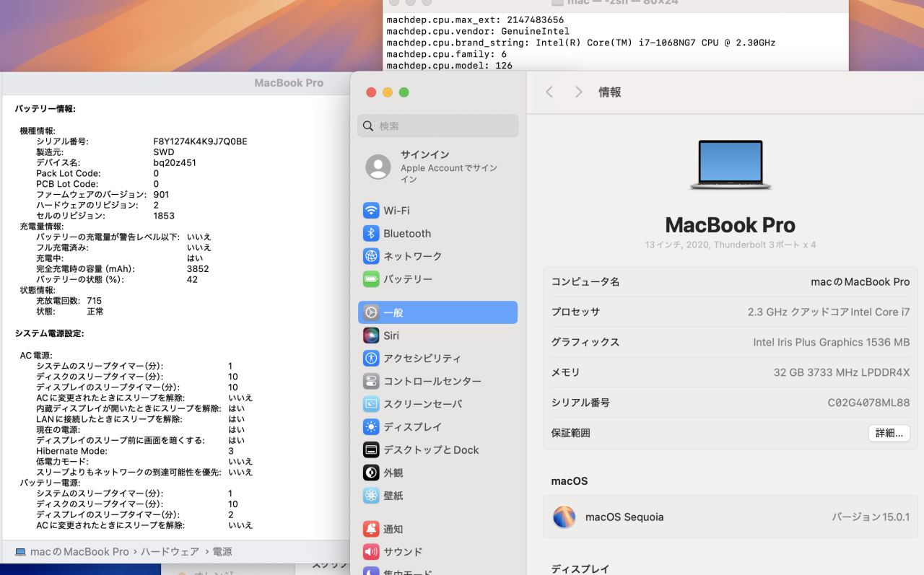Open Wi-Fi settings in sidebar
The height and width of the screenshot is (575, 924).
(396, 211)
